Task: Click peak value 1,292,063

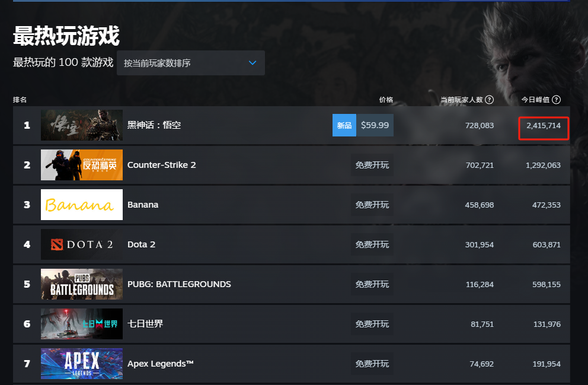Action: (x=543, y=166)
